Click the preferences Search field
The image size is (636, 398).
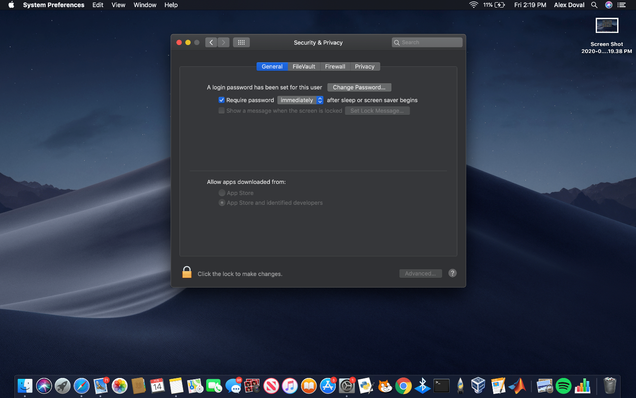427,42
